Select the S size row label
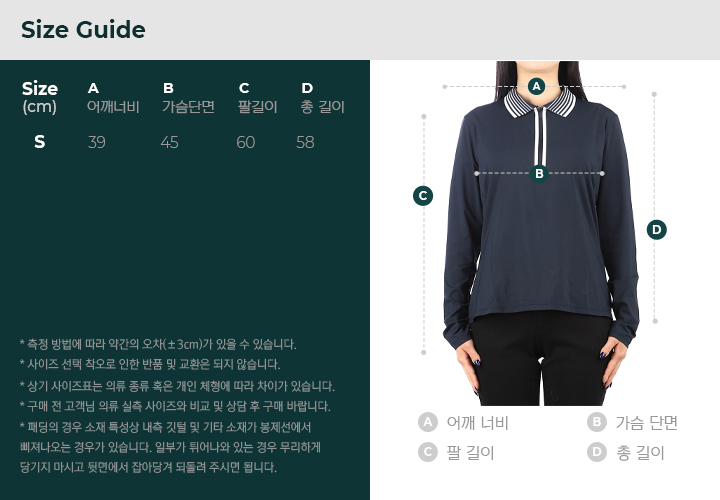Image resolution: width=720 pixels, height=500 pixels. (39, 142)
